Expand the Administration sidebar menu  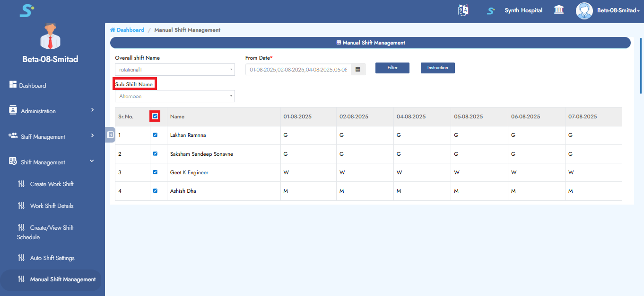(x=52, y=111)
